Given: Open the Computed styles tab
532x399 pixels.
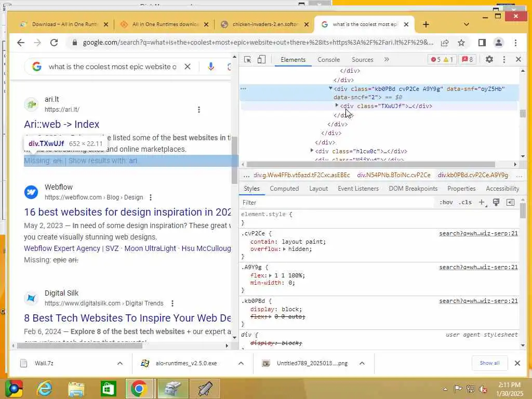Looking at the screenshot, I should [284, 188].
